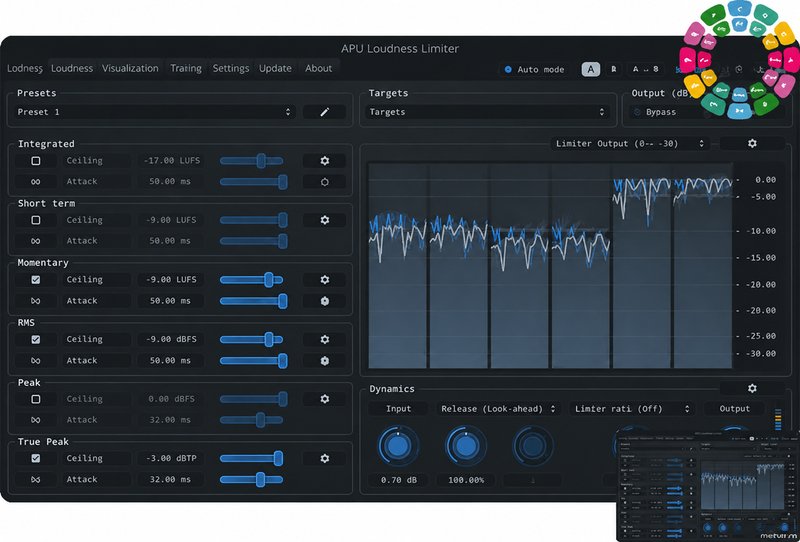Click the disabled third Dynamics knob
Screen dimensions: 800x542
(533, 446)
